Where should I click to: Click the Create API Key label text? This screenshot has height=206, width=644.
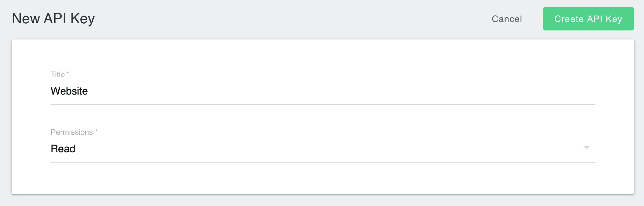588,19
